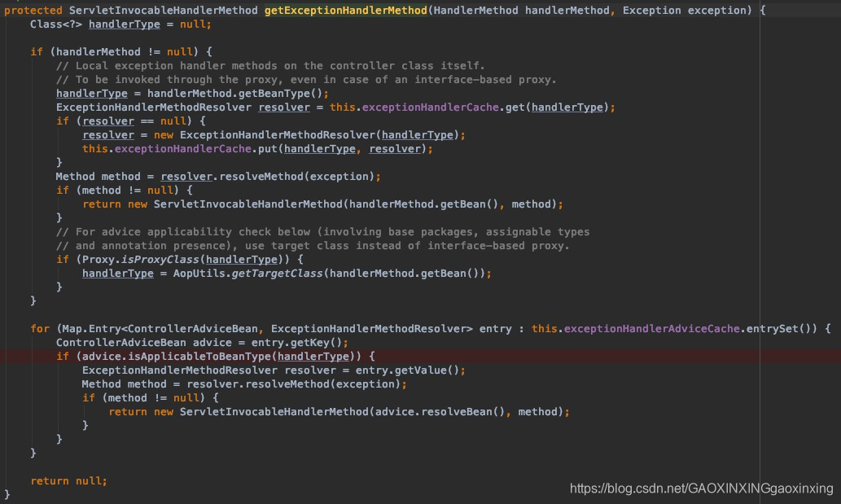Click the getTargetClass method call

278,274
